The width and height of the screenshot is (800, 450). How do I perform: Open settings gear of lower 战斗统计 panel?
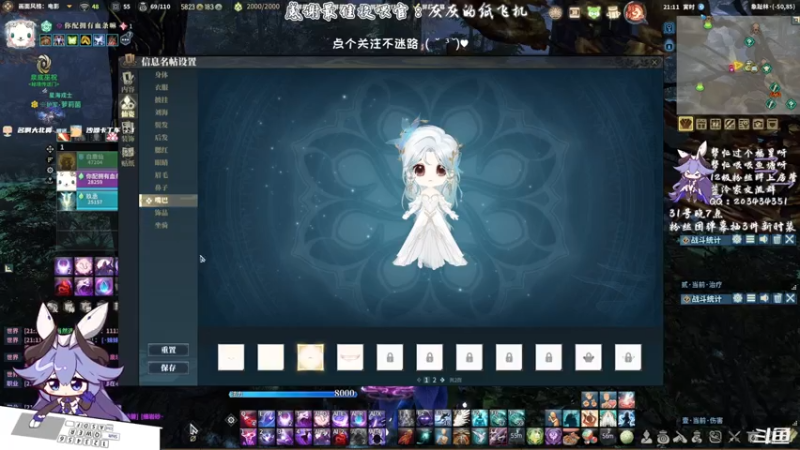click(x=737, y=298)
